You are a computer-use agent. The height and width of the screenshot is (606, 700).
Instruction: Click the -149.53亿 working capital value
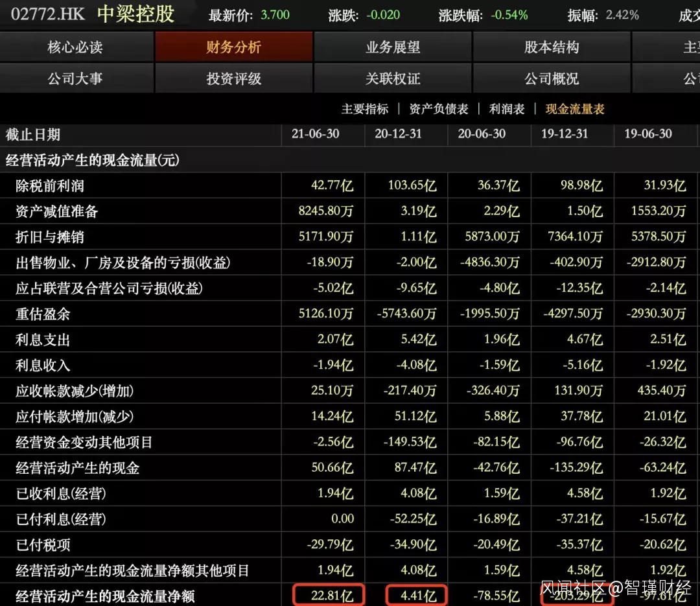point(410,441)
